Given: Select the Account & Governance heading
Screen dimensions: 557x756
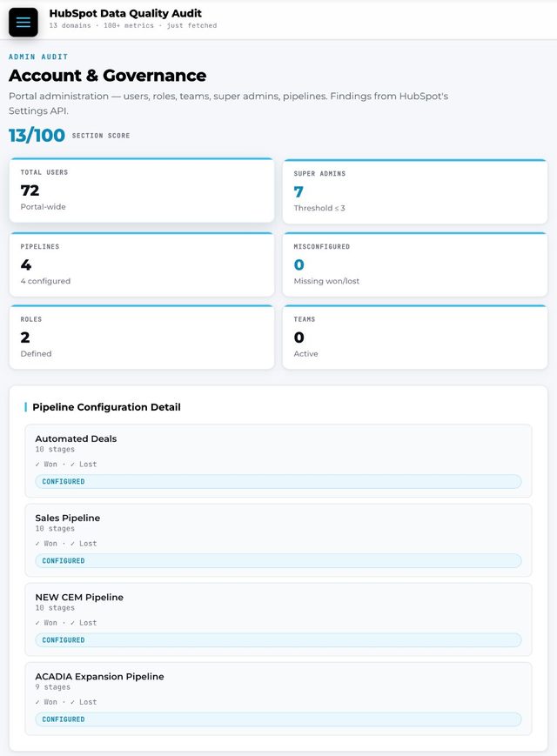Looking at the screenshot, I should tap(108, 75).
